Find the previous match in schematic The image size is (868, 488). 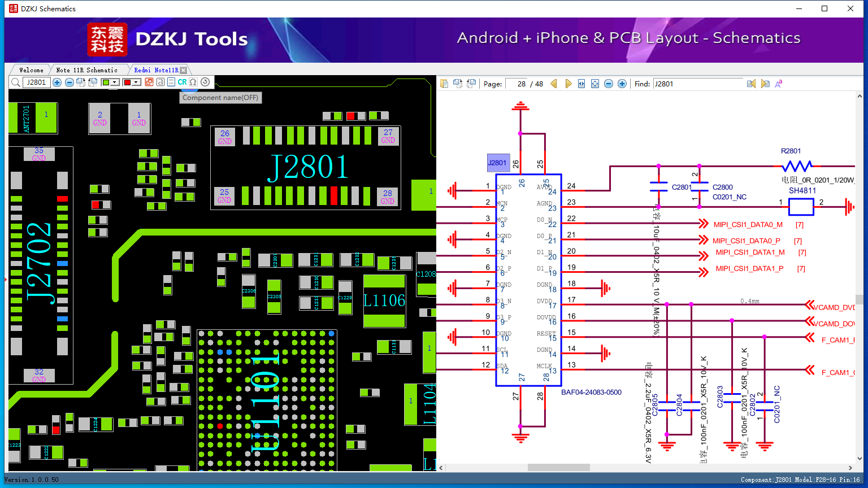pos(751,84)
